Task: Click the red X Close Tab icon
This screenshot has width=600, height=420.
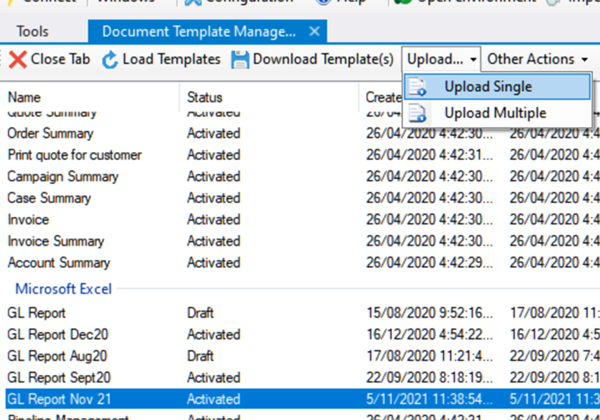Action: [x=18, y=60]
